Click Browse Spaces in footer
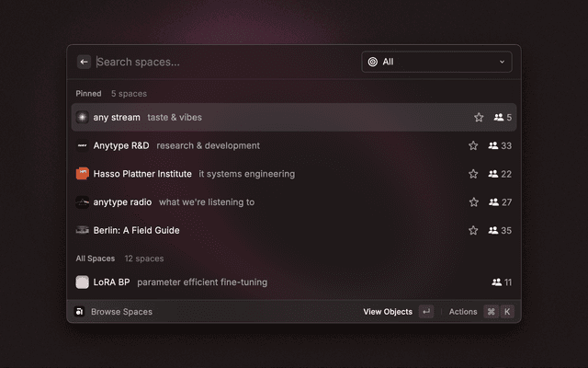 click(121, 312)
